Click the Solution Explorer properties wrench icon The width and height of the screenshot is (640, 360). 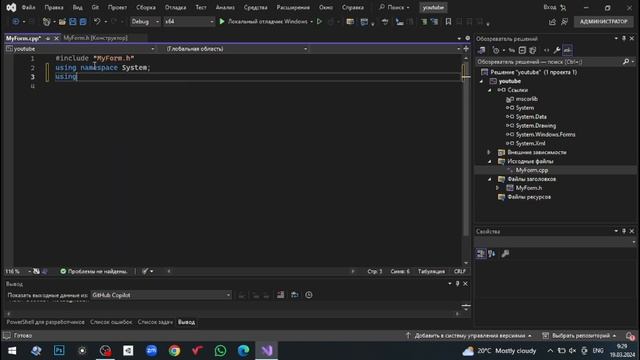(557, 50)
